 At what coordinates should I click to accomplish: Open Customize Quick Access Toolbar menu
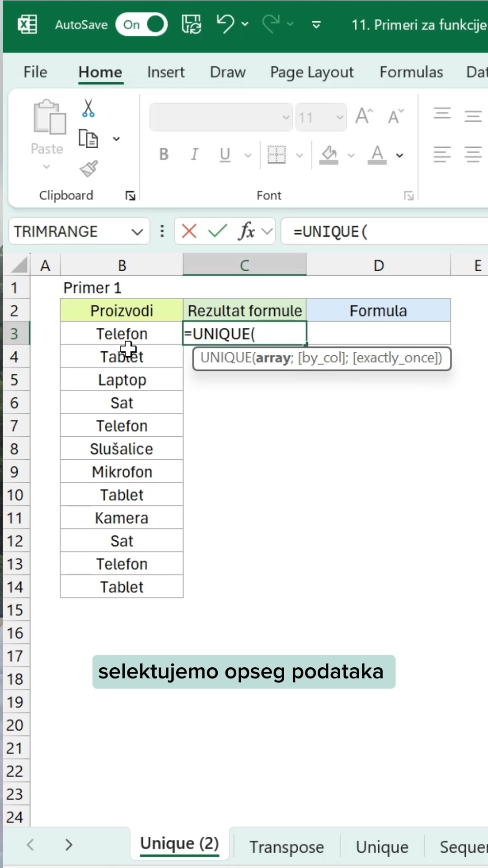(x=316, y=24)
